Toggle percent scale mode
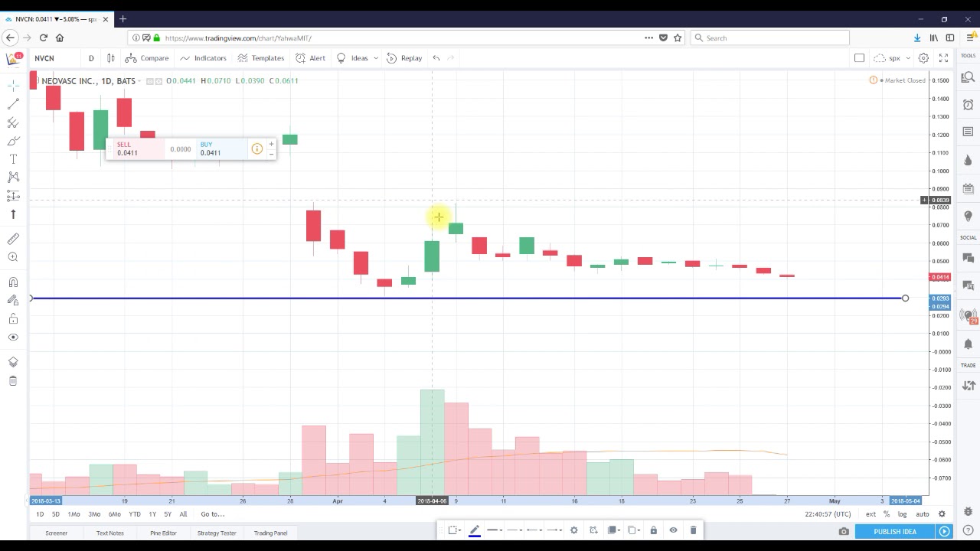980x551 pixels. tap(887, 514)
